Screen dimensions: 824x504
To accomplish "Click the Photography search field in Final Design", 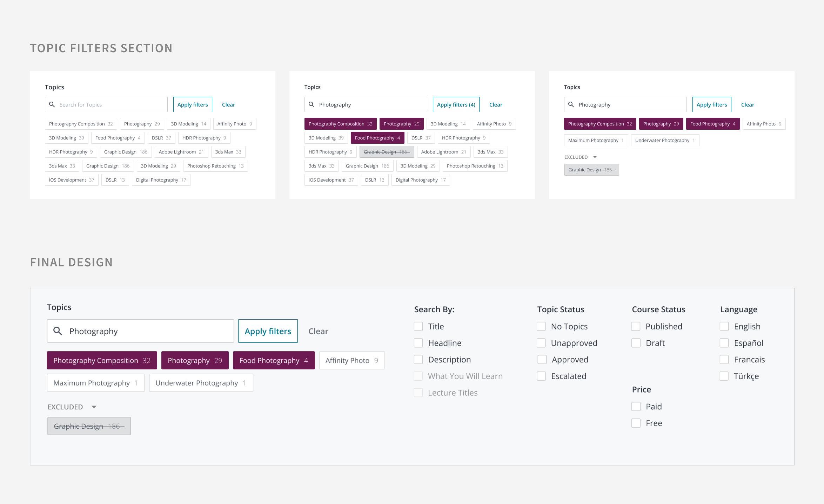I will coord(140,331).
